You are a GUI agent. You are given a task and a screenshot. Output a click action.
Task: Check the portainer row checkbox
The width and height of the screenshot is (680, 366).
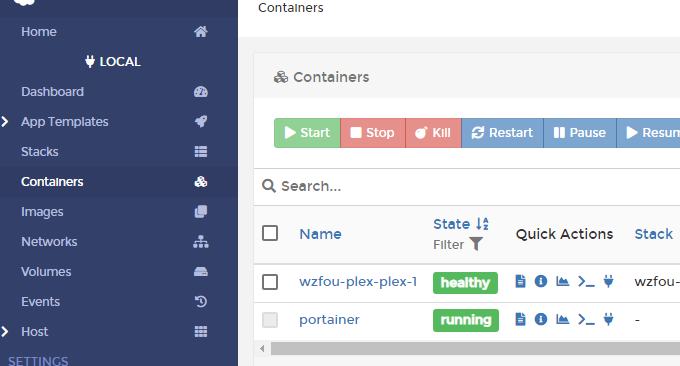(270, 320)
